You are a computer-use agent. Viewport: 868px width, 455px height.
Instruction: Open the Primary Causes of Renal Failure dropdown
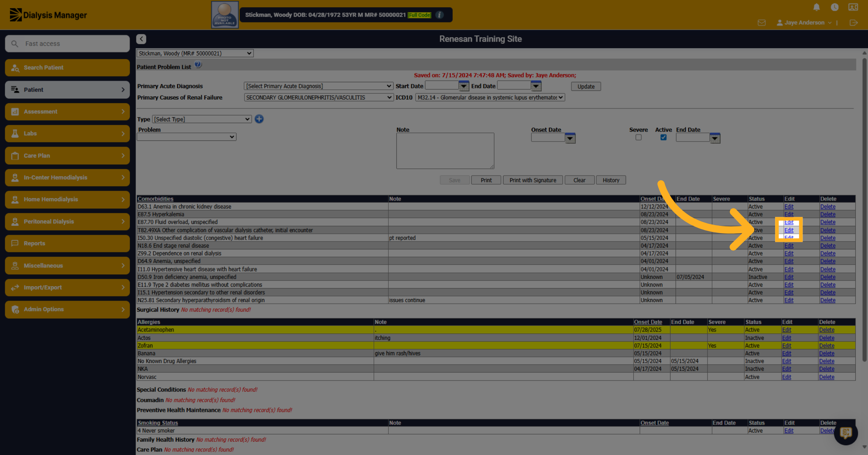318,97
